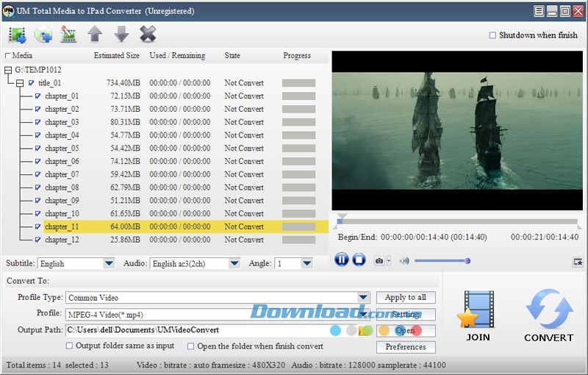Viewport: 588px width, 375px height.
Task: Click the 59.42MB size value
Action: click(x=125, y=174)
